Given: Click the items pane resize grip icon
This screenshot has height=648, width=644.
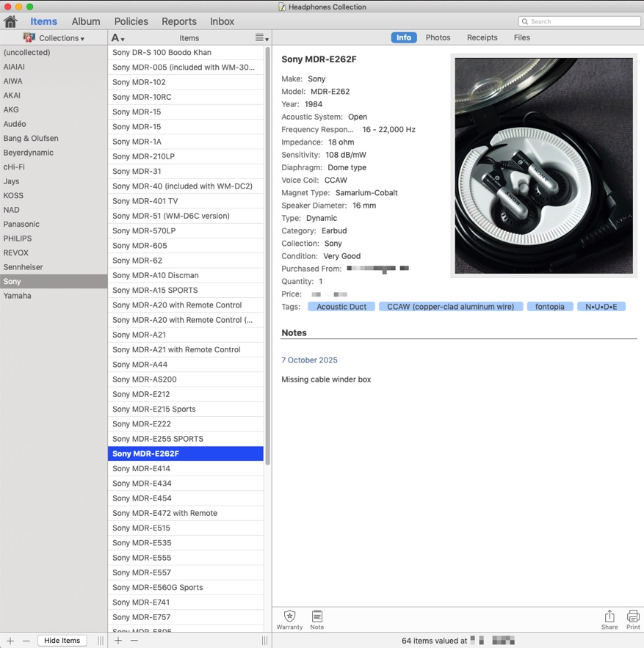Looking at the screenshot, I should pos(264,641).
